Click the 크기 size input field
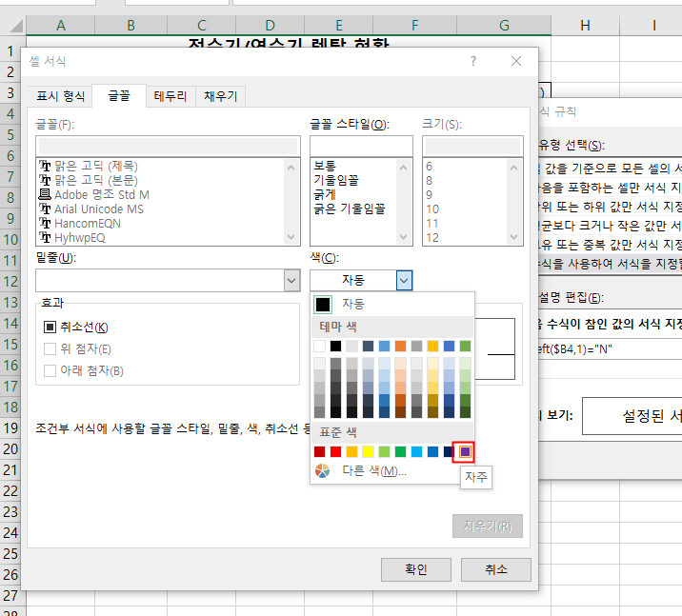The image size is (682, 616). point(472,146)
